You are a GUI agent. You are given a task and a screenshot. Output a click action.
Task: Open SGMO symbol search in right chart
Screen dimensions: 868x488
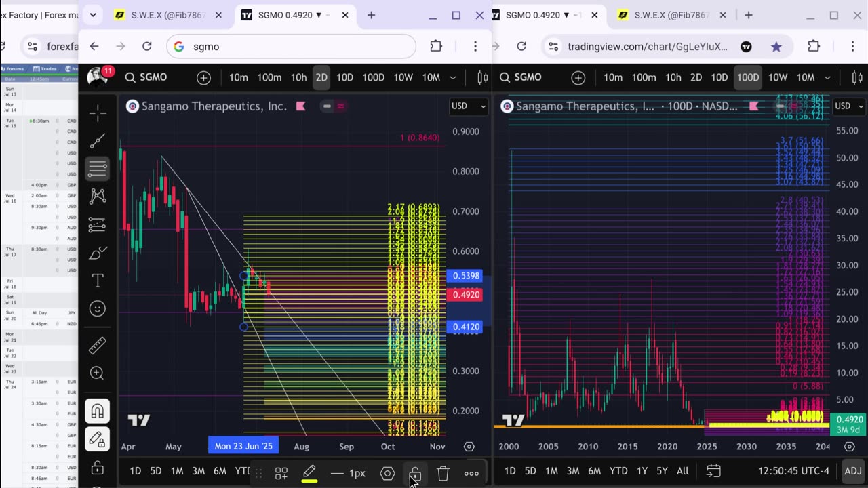click(x=521, y=77)
